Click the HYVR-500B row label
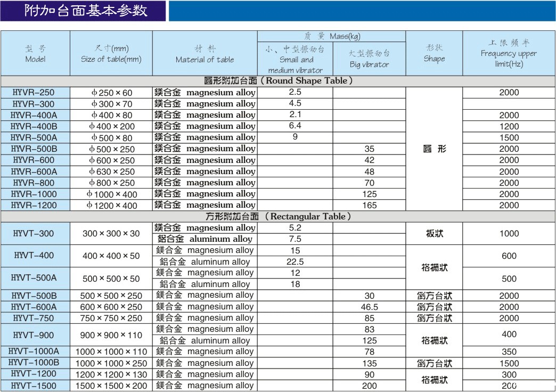Viewport: 556px width, 392px height. 35,149
